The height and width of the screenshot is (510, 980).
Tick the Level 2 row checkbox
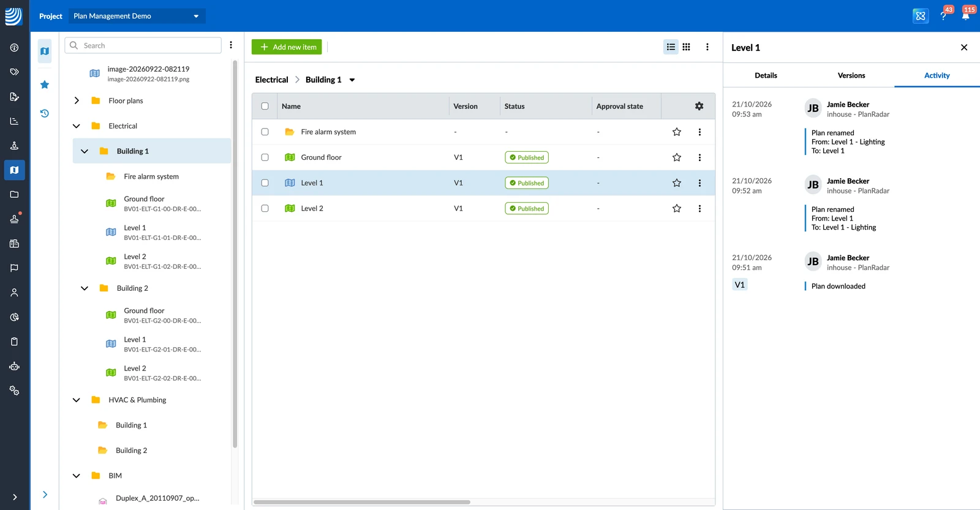265,209
